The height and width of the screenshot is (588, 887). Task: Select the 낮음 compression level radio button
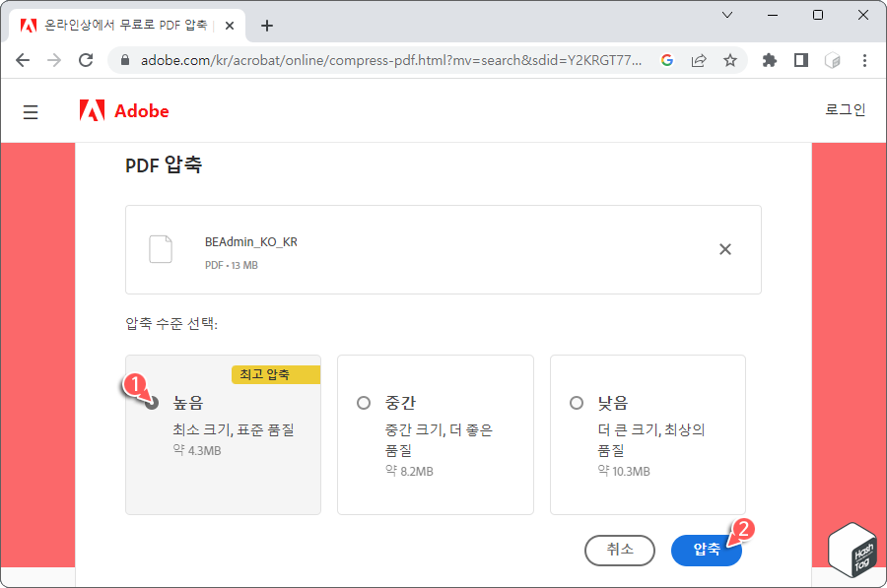pos(575,402)
